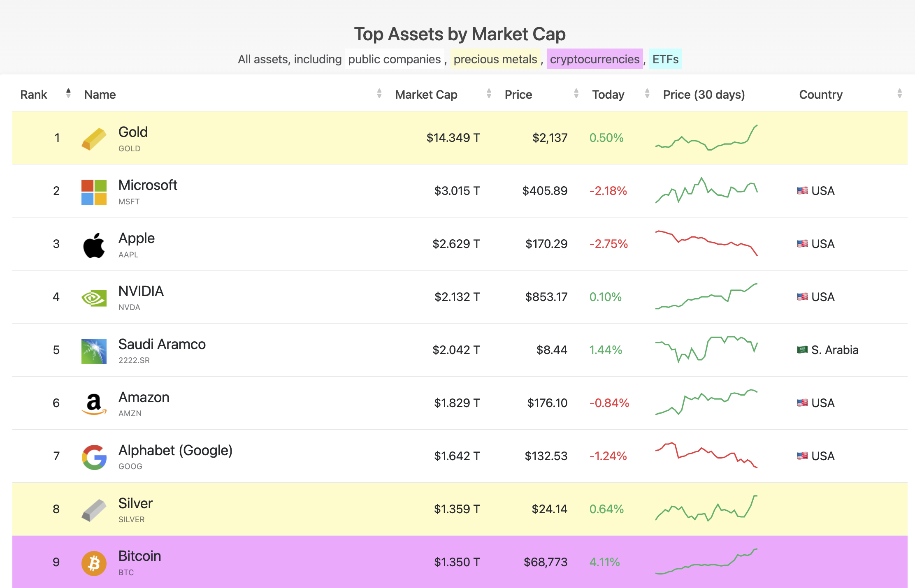The height and width of the screenshot is (588, 915).
Task: View Alphabet 30-day price chart
Action: (706, 455)
